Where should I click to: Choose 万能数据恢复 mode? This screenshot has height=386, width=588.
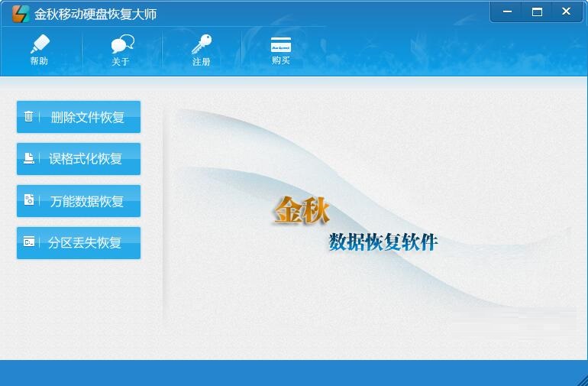tap(79, 201)
